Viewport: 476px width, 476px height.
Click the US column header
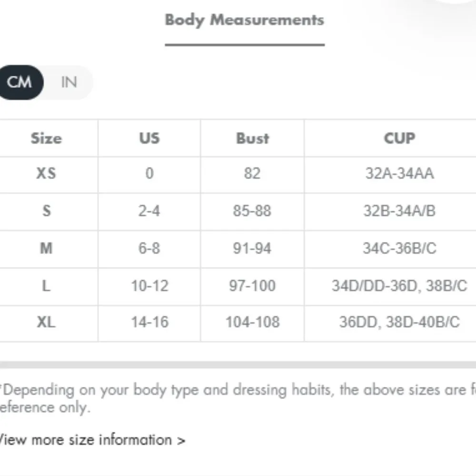149,139
